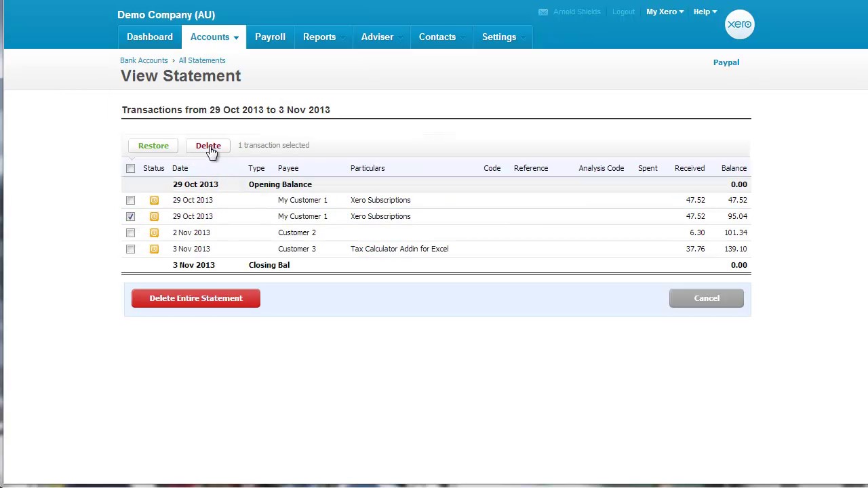
Task: Open the messages envelope icon
Action: (x=543, y=12)
